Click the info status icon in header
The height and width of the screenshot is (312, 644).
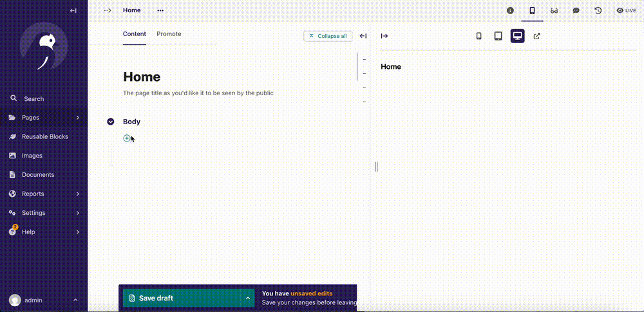click(x=511, y=10)
